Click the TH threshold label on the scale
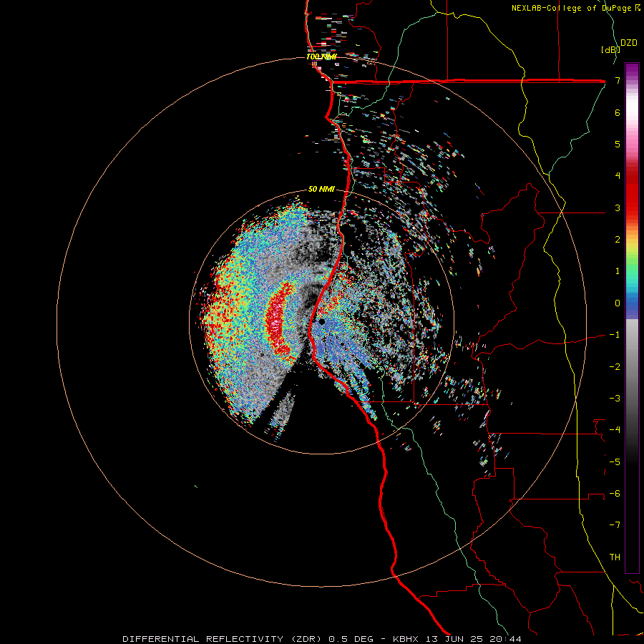Viewport: 644px width, 644px height. pos(615,557)
